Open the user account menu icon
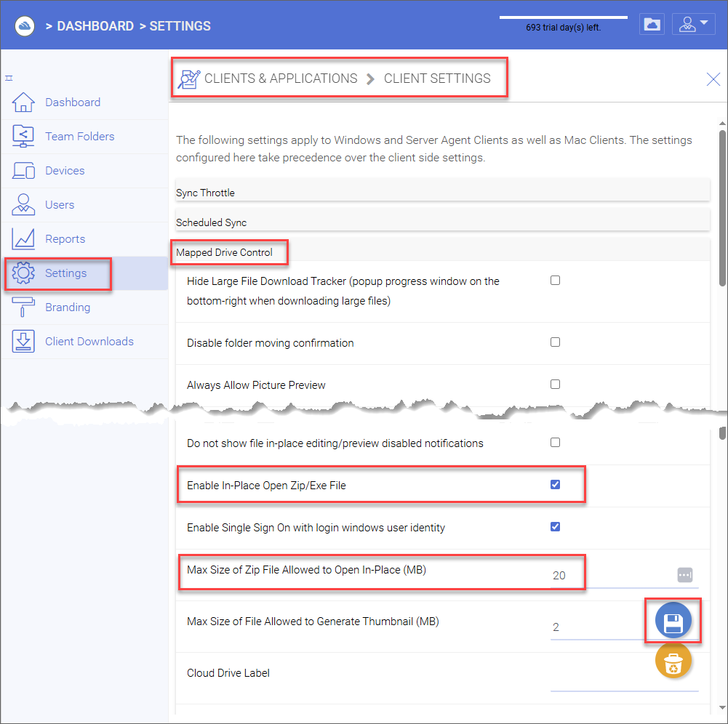 coord(694,24)
